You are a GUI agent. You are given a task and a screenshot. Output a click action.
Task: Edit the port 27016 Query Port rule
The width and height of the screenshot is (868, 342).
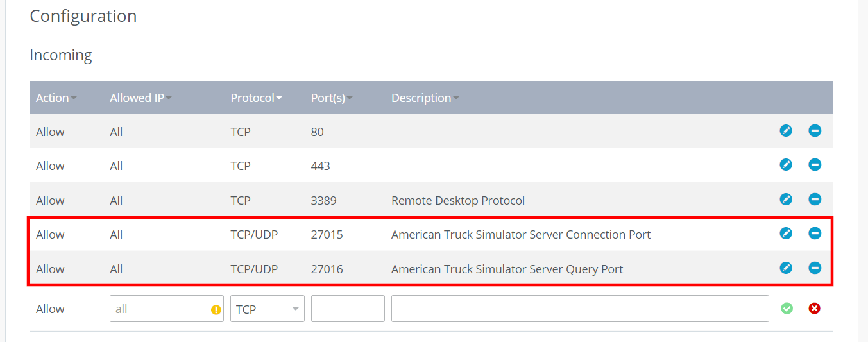[x=786, y=268]
